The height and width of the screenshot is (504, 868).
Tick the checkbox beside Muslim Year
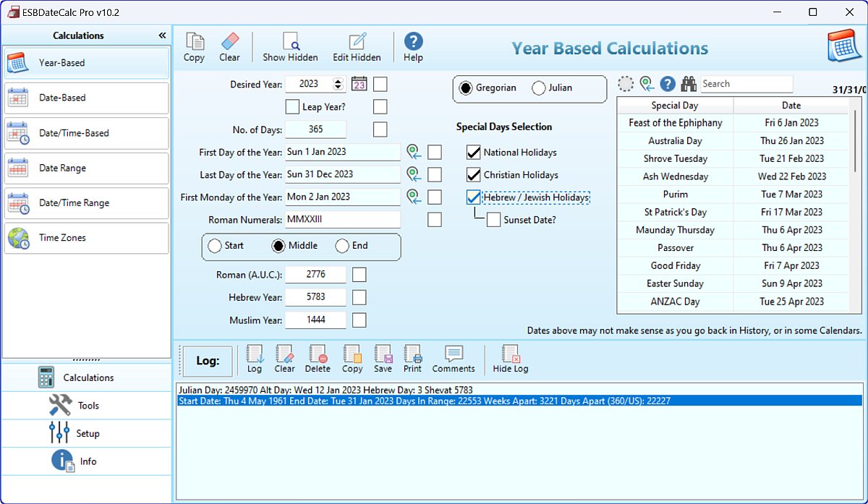[359, 320]
